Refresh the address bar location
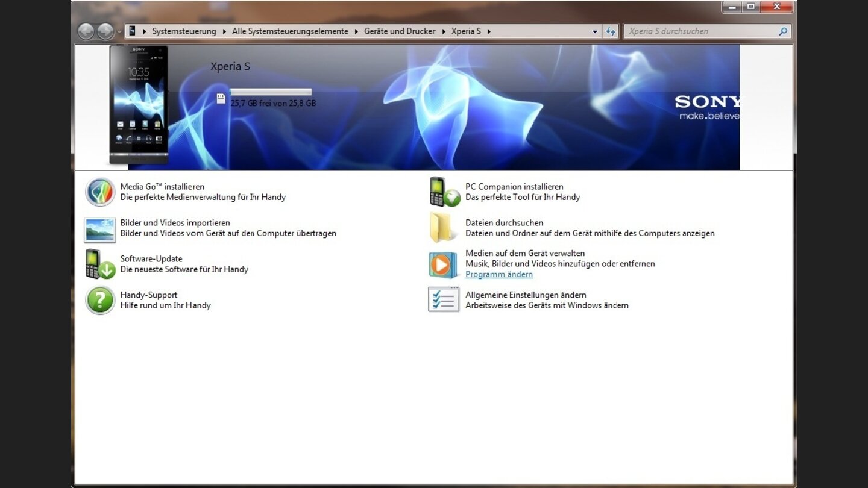The image size is (868, 488). (611, 31)
